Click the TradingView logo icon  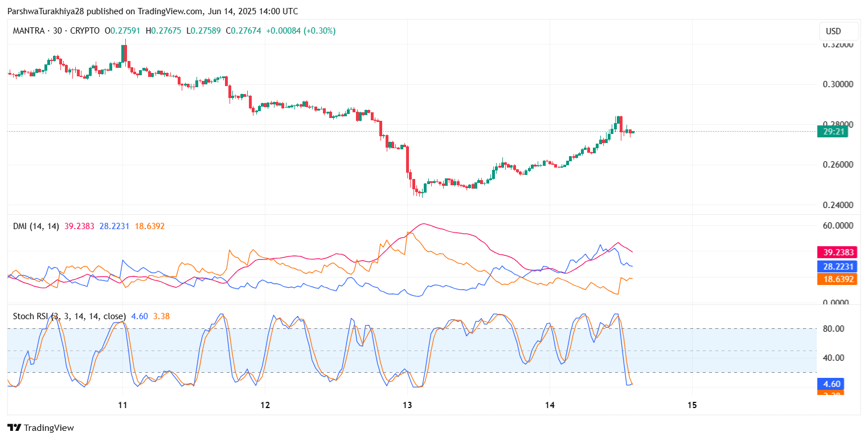coord(14,427)
